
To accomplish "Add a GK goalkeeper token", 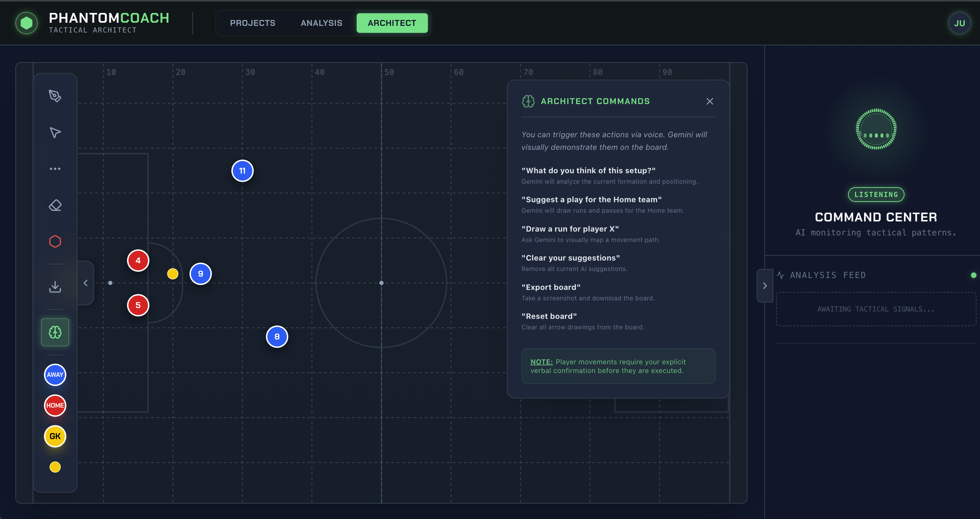I will pyautogui.click(x=55, y=436).
